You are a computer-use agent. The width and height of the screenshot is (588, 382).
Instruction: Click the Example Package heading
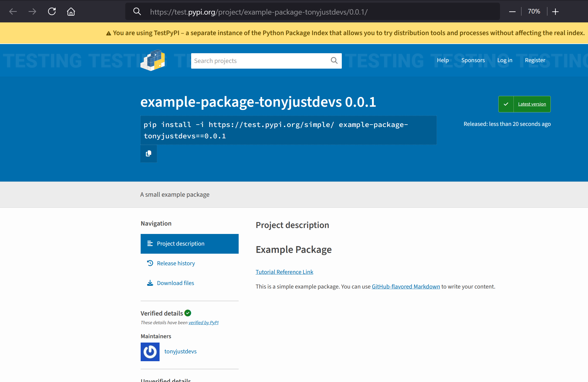[x=293, y=250]
